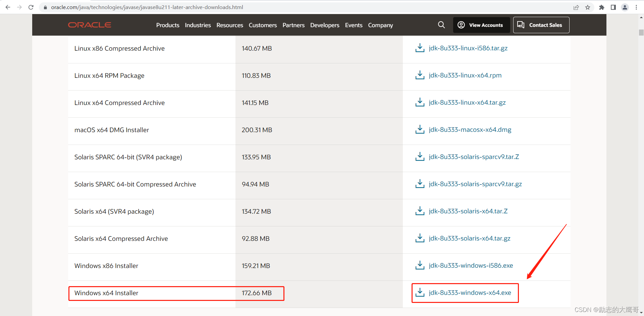This screenshot has height=316, width=644.
Task: Click download icon for windows-x64.exe
Action: (420, 293)
